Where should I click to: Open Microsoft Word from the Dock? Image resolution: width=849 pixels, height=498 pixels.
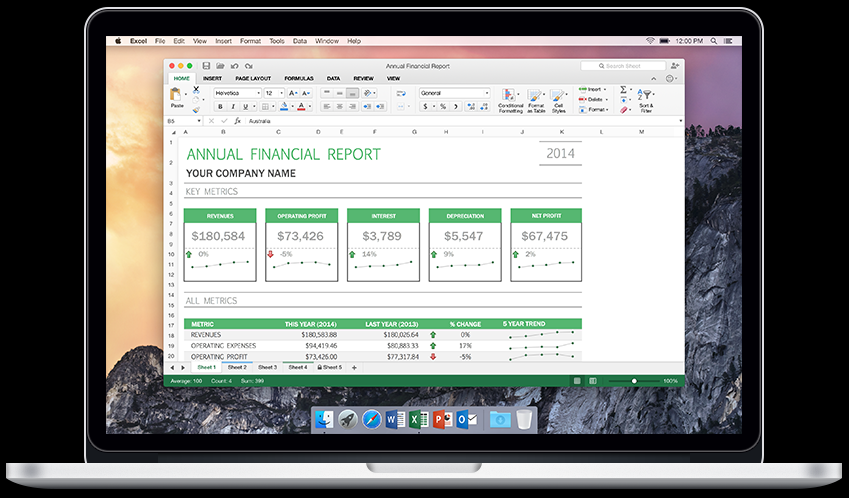point(395,420)
